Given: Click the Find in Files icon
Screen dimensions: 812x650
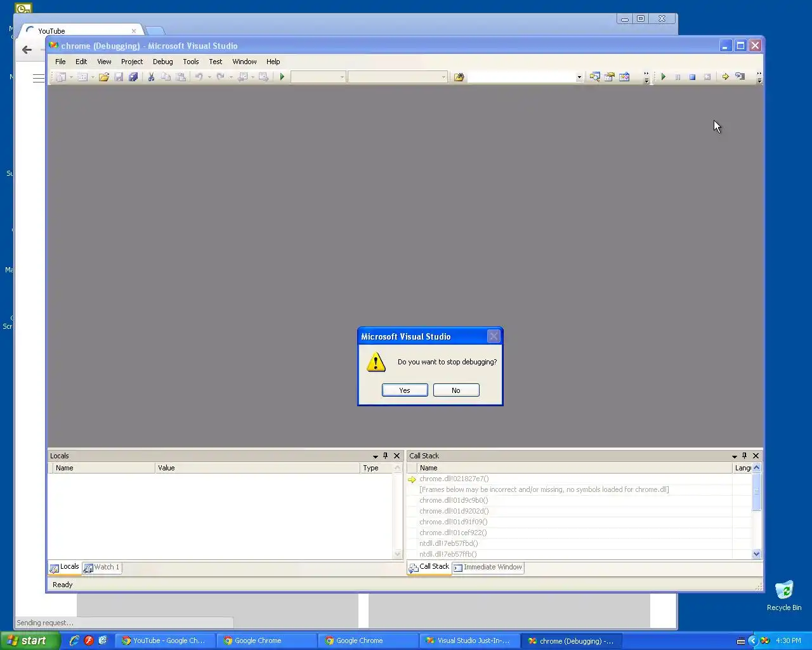Looking at the screenshot, I should pyautogui.click(x=459, y=77).
